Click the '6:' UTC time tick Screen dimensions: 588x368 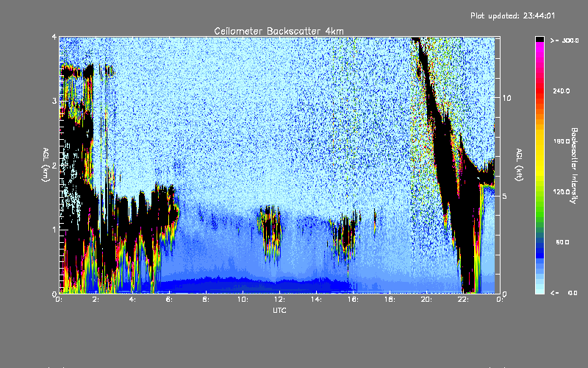click(x=170, y=300)
